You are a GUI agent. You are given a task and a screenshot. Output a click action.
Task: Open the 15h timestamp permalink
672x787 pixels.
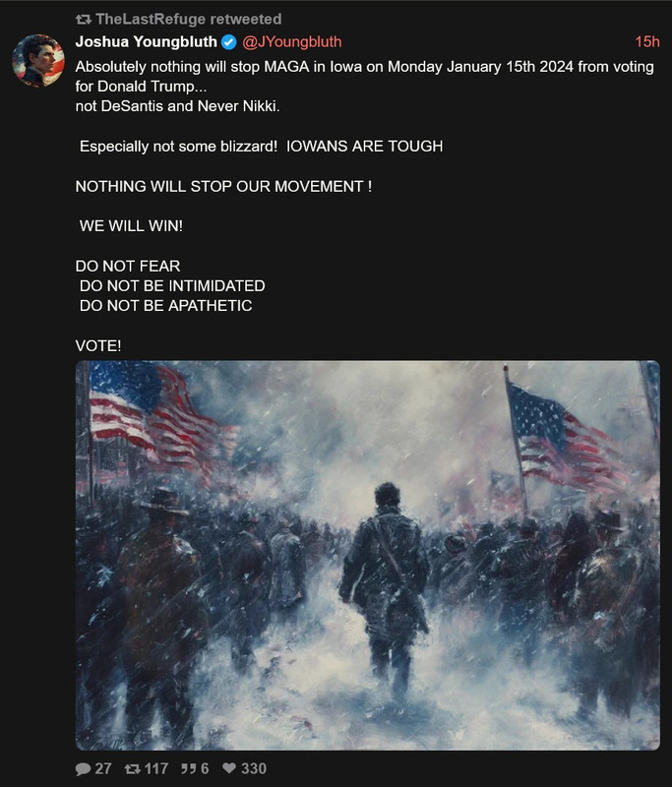(647, 41)
